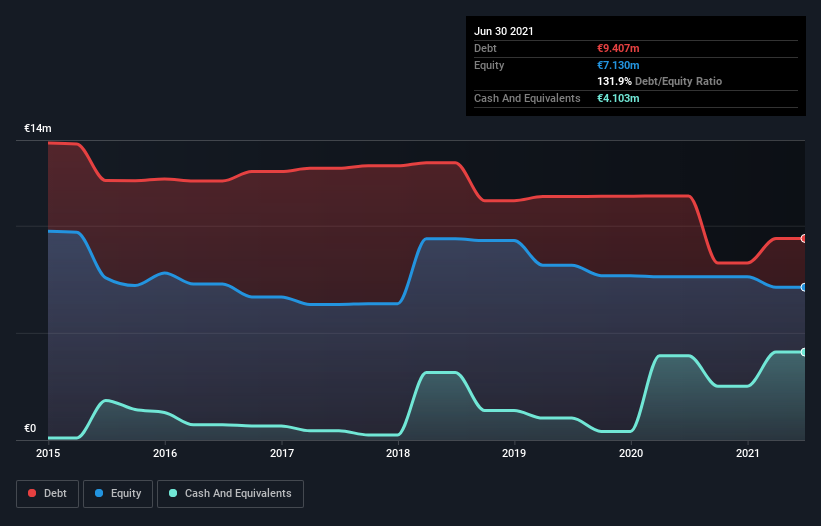Click the 2018 x-axis label
This screenshot has height=526, width=821.
coord(398,453)
